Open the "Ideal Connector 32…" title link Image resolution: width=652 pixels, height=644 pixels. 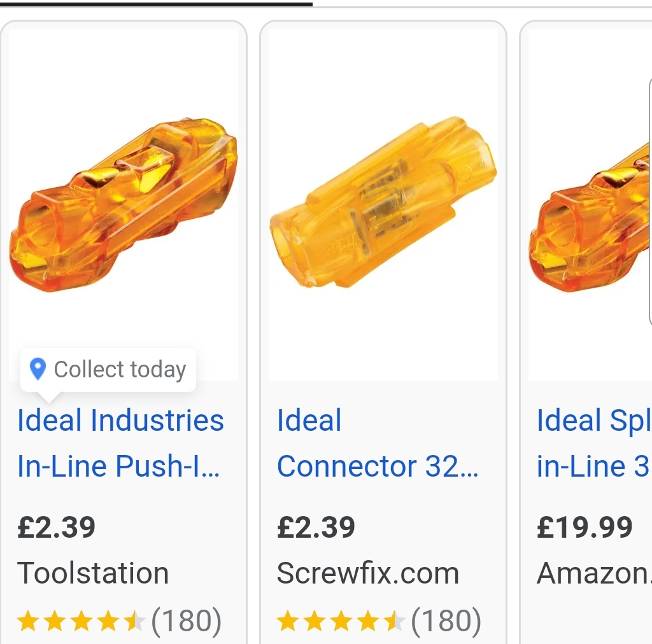[377, 443]
